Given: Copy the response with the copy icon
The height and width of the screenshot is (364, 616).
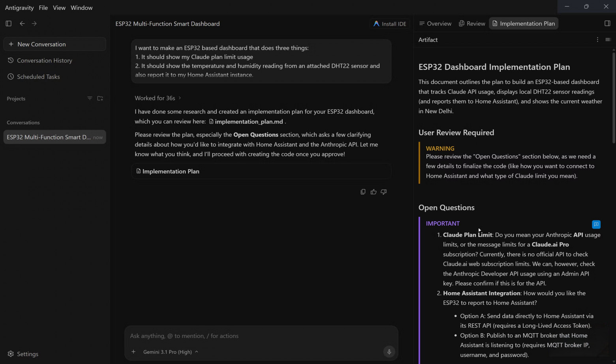Looking at the screenshot, I should pyautogui.click(x=363, y=192).
